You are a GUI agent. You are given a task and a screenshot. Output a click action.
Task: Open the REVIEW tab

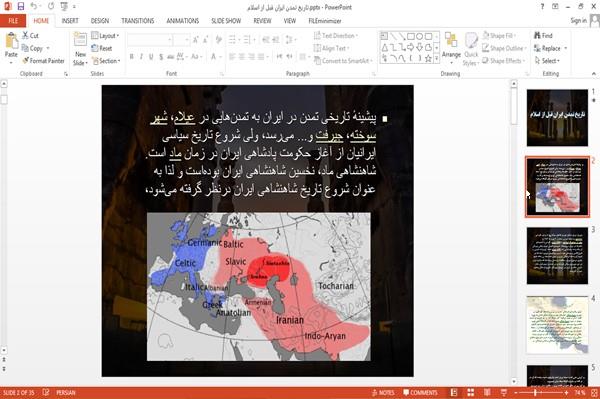point(262,21)
